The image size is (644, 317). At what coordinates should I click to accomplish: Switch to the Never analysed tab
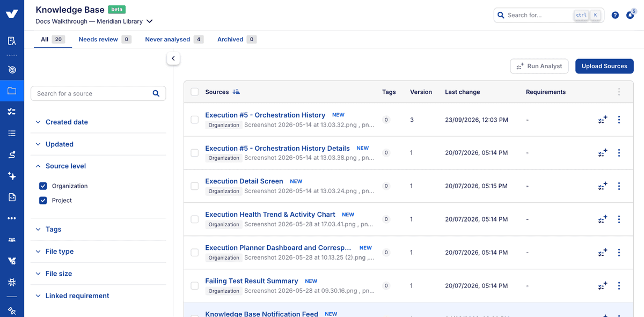(174, 39)
